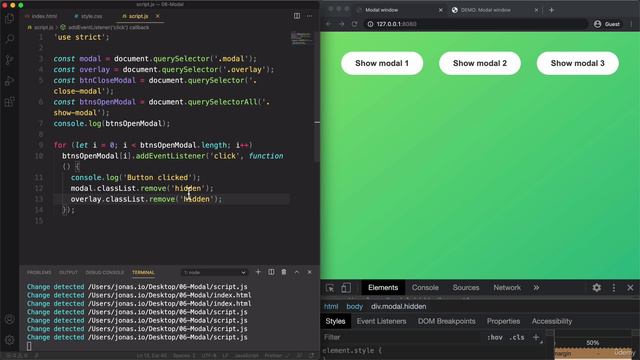The width and height of the screenshot is (640, 360).
Task: Switch to the style.css editor tab
Action: point(89,16)
